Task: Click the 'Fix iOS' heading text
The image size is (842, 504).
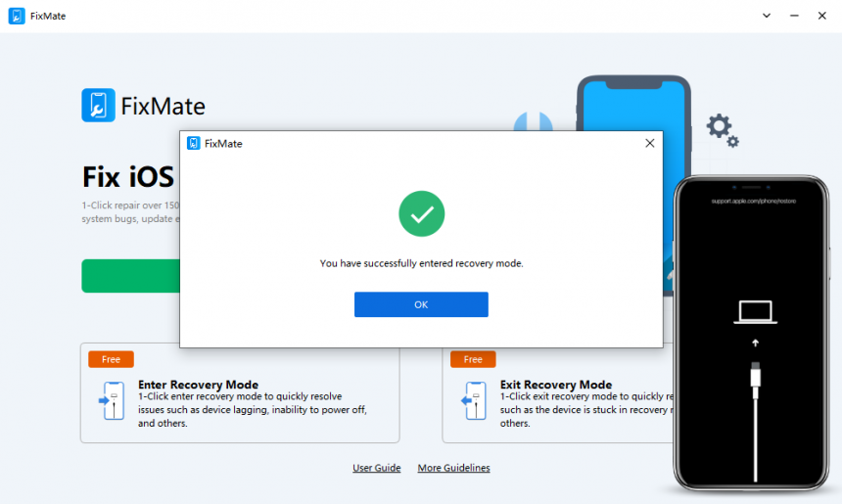Action: tap(128, 176)
